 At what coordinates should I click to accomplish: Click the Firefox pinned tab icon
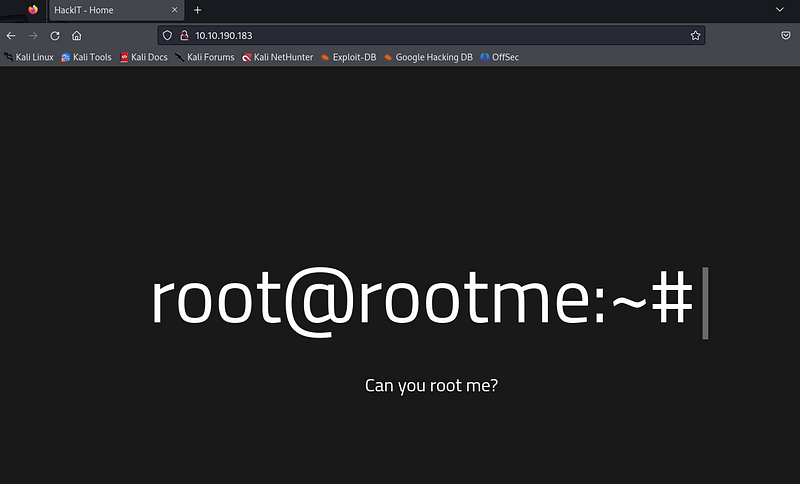coord(33,10)
